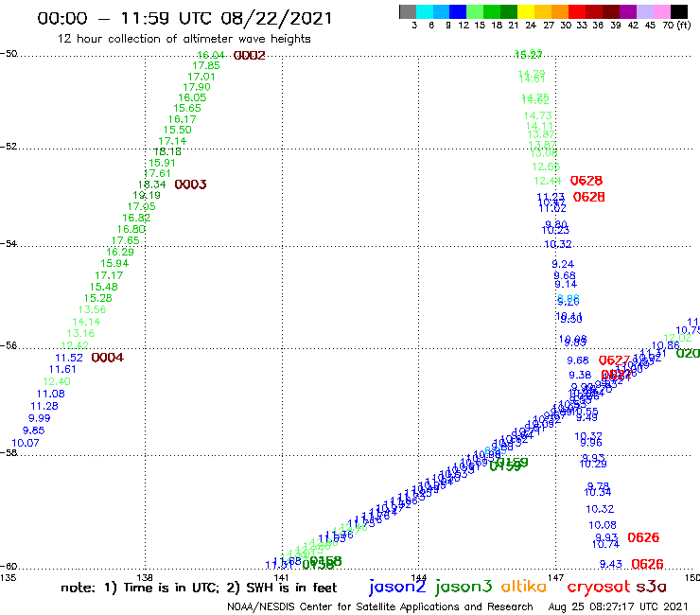Select the yellow legend color swatch
This screenshot has height=615, width=700.
point(526,11)
